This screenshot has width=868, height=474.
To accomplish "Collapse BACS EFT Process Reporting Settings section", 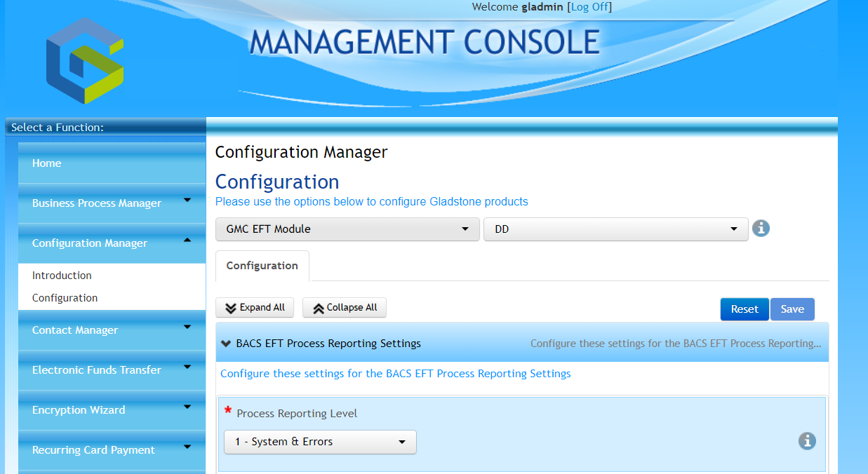I will [522, 344].
